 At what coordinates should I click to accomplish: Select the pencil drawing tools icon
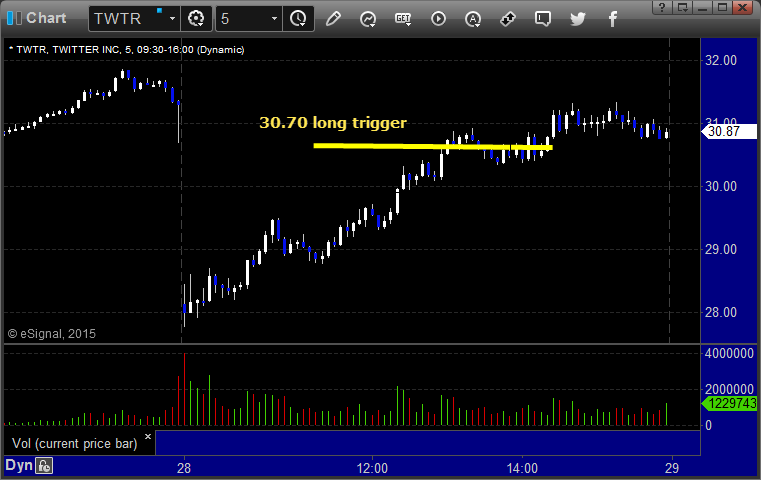[x=333, y=19]
